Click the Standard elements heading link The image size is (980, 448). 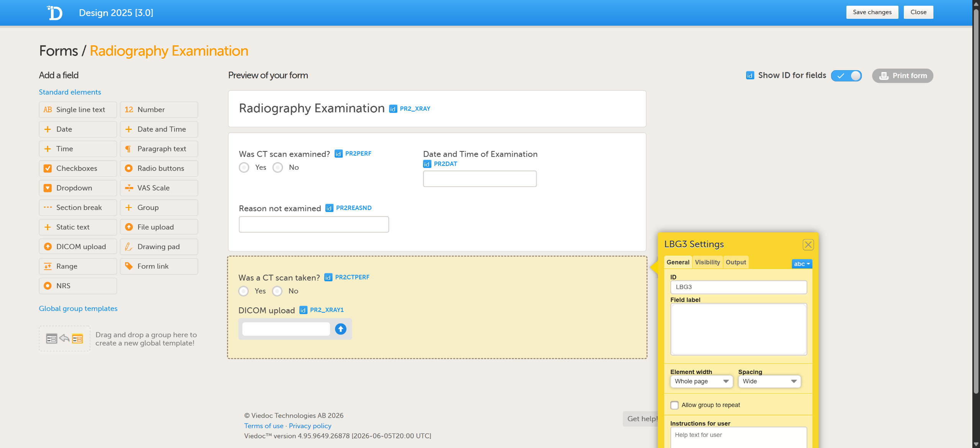(x=70, y=92)
